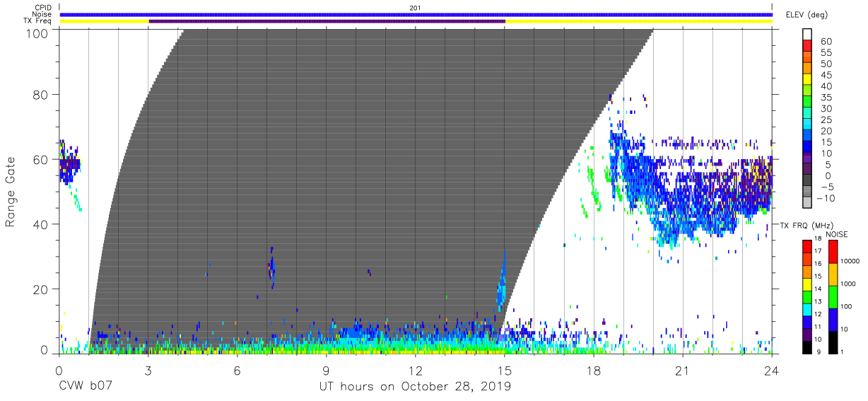Click the Range Gate y-axis title
This screenshot has width=868, height=401.
[x=11, y=192]
